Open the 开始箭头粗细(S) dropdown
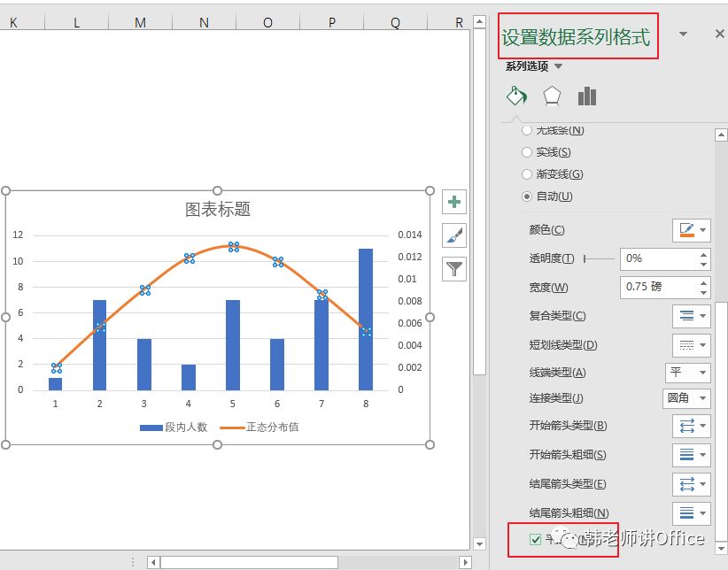 click(692, 454)
